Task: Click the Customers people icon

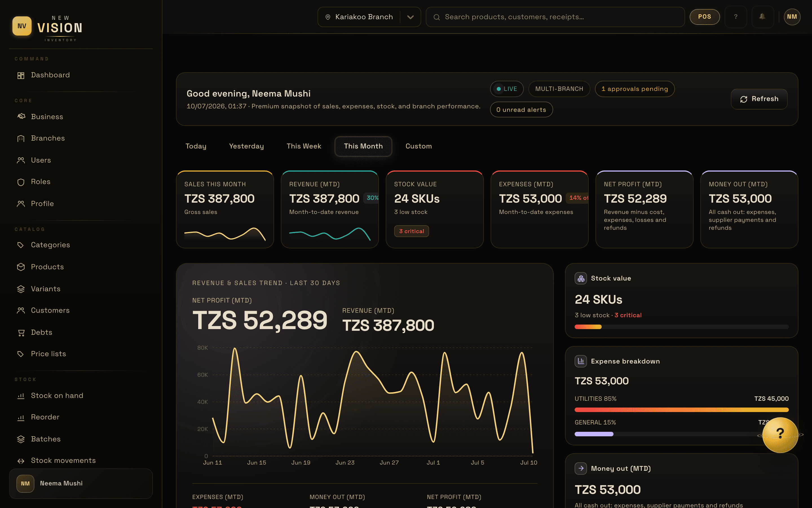Action: click(21, 310)
